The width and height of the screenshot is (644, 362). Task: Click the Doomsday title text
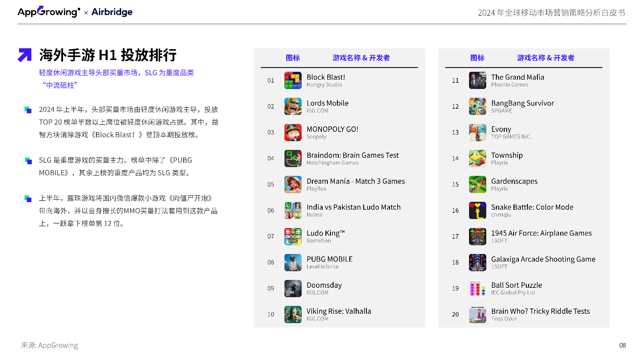coord(324,285)
